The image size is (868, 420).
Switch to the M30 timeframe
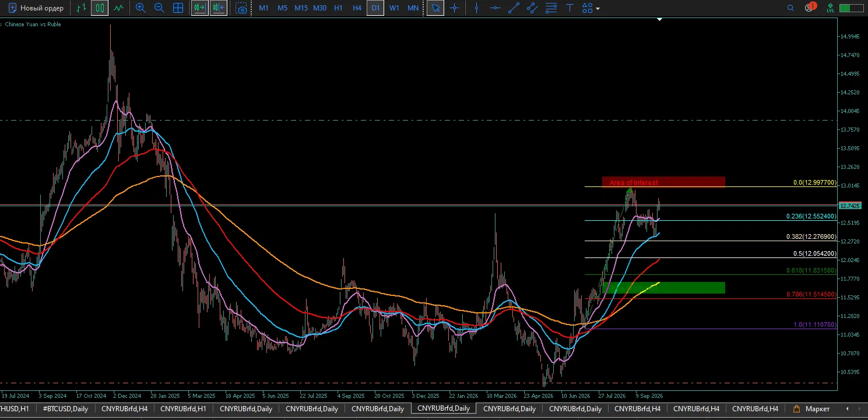(x=319, y=8)
